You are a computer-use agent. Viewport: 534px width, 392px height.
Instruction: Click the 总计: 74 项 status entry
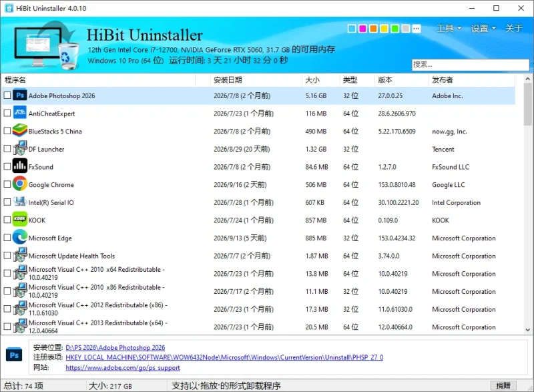[23, 386]
